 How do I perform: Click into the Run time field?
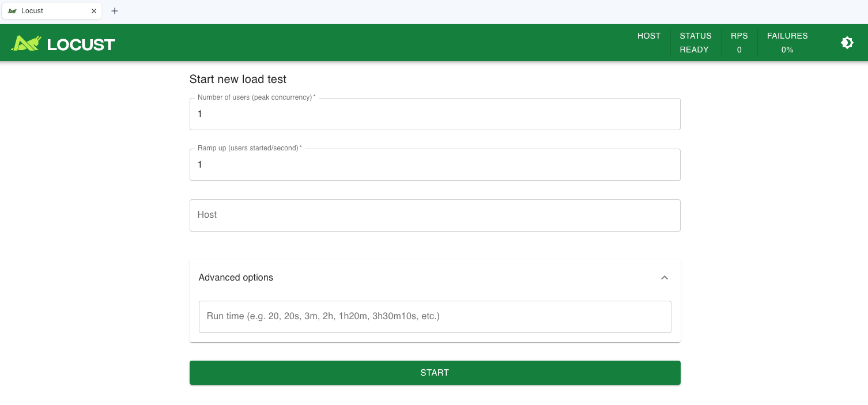pyautogui.click(x=435, y=317)
